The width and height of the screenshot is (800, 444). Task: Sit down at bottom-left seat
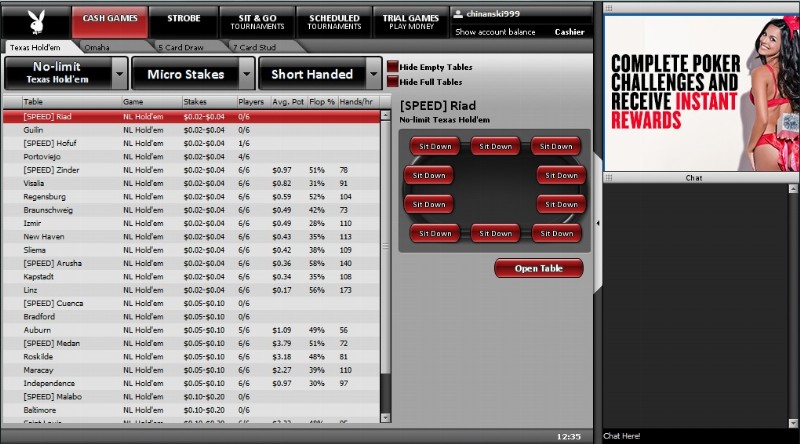[x=435, y=234]
